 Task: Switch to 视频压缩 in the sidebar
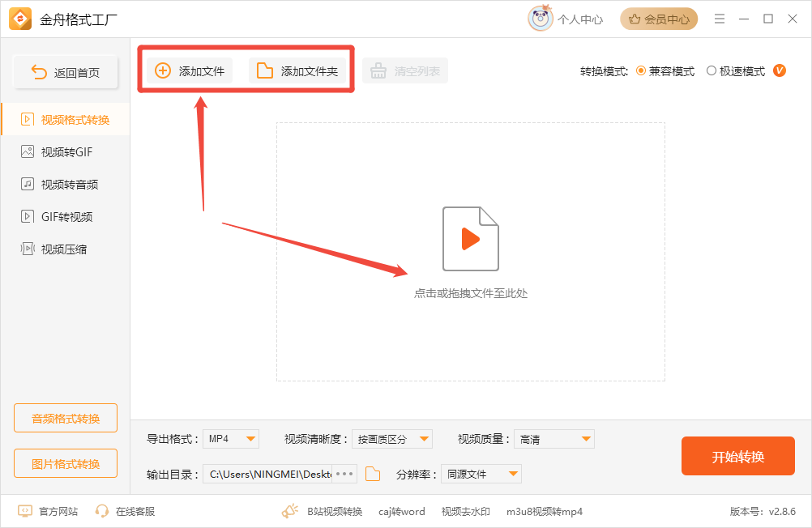click(66, 249)
